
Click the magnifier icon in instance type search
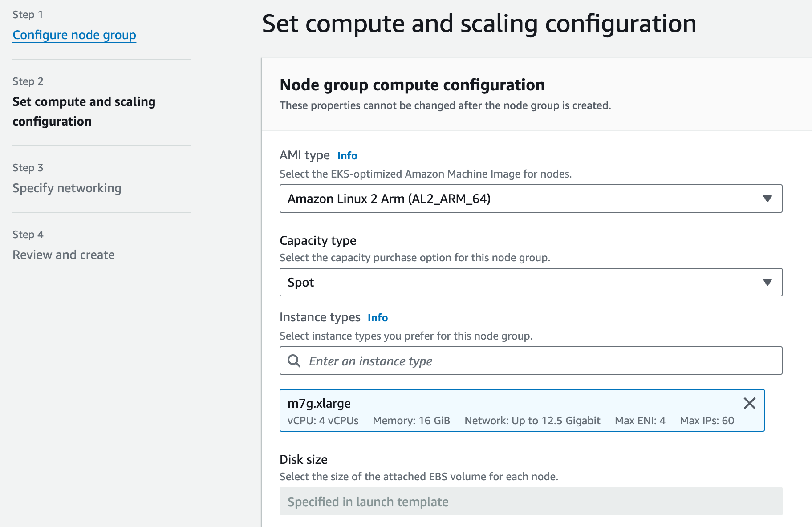(x=294, y=361)
